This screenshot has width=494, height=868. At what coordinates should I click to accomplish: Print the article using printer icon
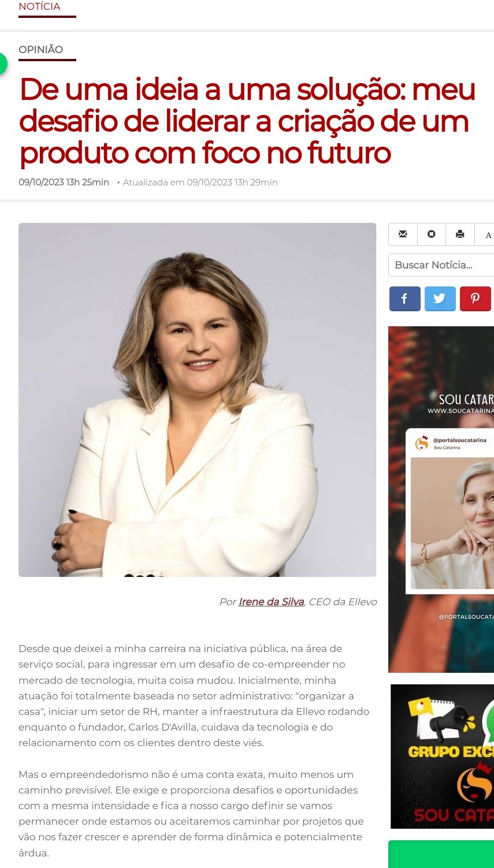coord(460,234)
